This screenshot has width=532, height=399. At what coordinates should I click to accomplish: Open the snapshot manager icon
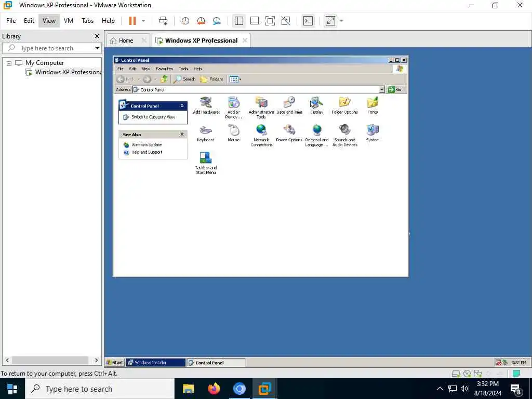coord(217,21)
